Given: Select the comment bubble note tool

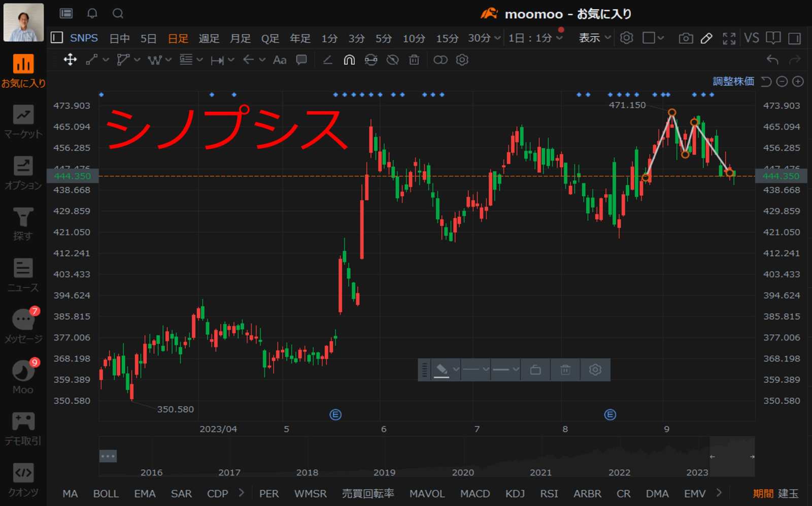Looking at the screenshot, I should click(301, 60).
